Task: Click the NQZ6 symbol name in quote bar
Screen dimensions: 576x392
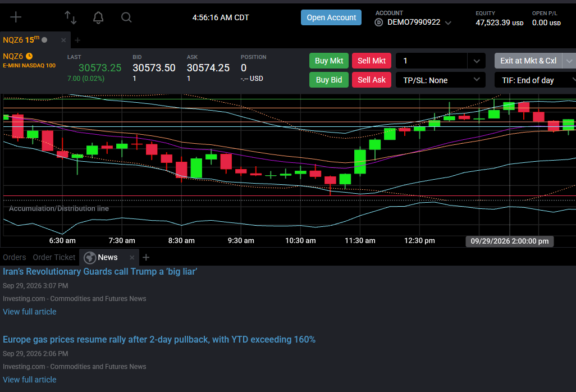Action: 13,56
